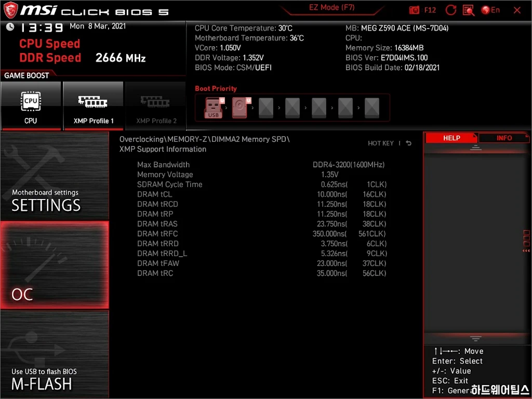Click the DDR4-3200(1600MHz) value
Viewport: 532px width, 399px height.
coord(349,165)
